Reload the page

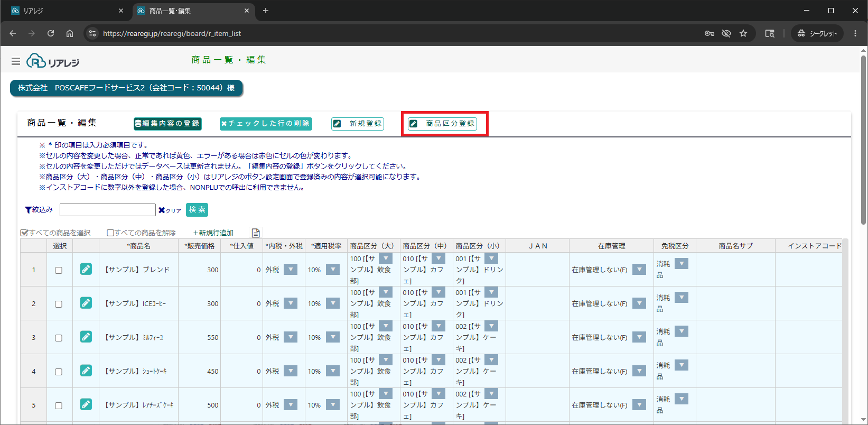tap(51, 33)
